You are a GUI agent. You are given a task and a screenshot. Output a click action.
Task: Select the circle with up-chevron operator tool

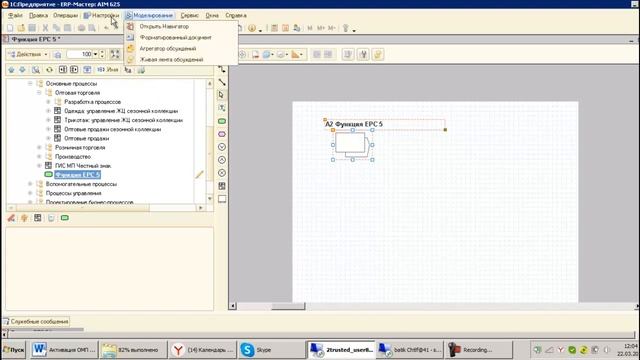pos(222,160)
